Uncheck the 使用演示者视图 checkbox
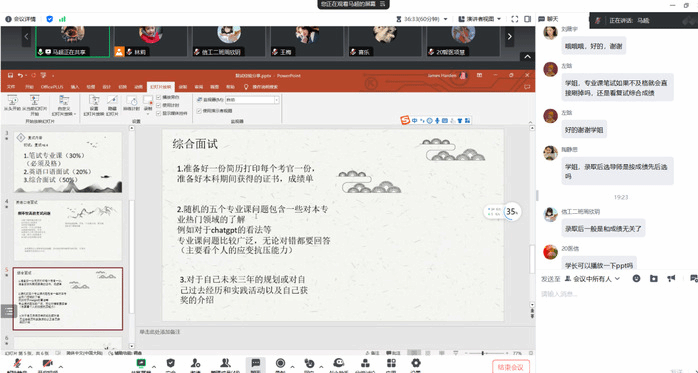 pos(199,111)
